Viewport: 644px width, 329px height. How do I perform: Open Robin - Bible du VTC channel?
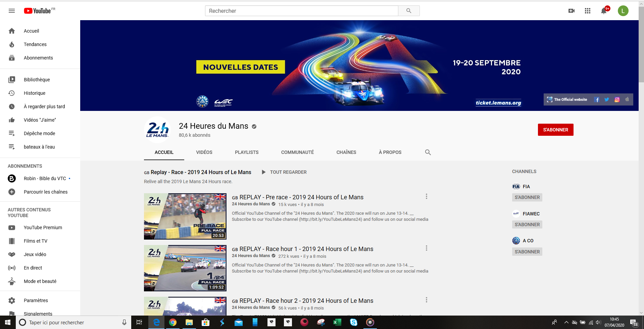point(40,178)
